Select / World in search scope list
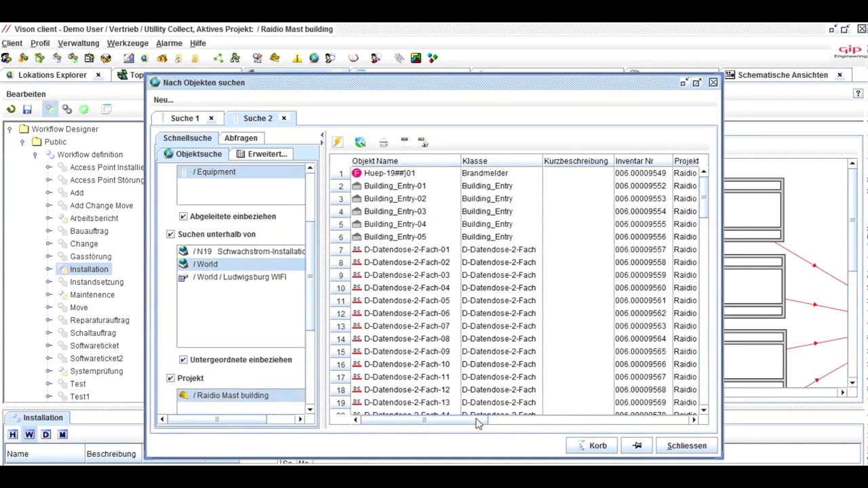The height and width of the screenshot is (488, 868). (x=241, y=264)
